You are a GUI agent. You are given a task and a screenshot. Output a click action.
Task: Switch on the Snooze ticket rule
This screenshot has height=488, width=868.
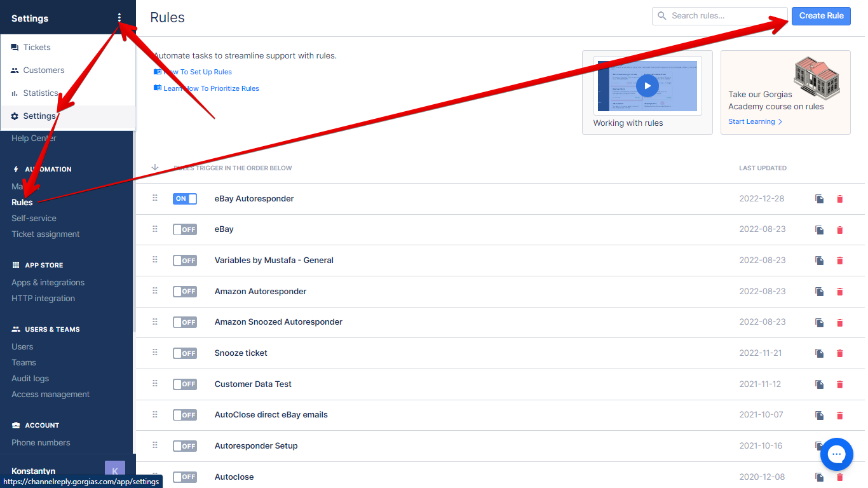tap(185, 353)
